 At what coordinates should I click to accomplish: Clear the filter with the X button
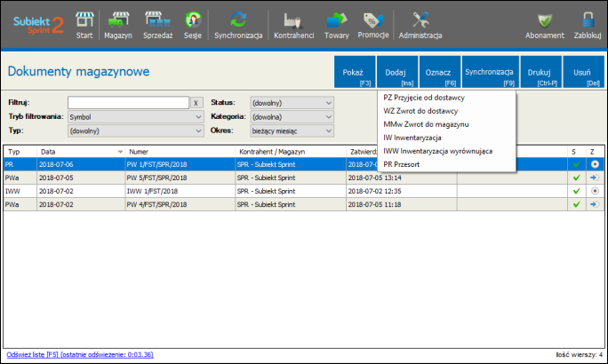(196, 102)
